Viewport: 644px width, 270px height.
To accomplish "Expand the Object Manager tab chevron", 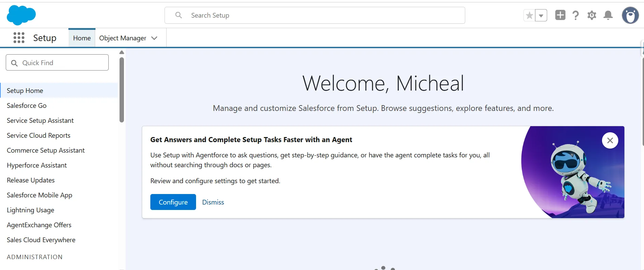I will click(154, 38).
